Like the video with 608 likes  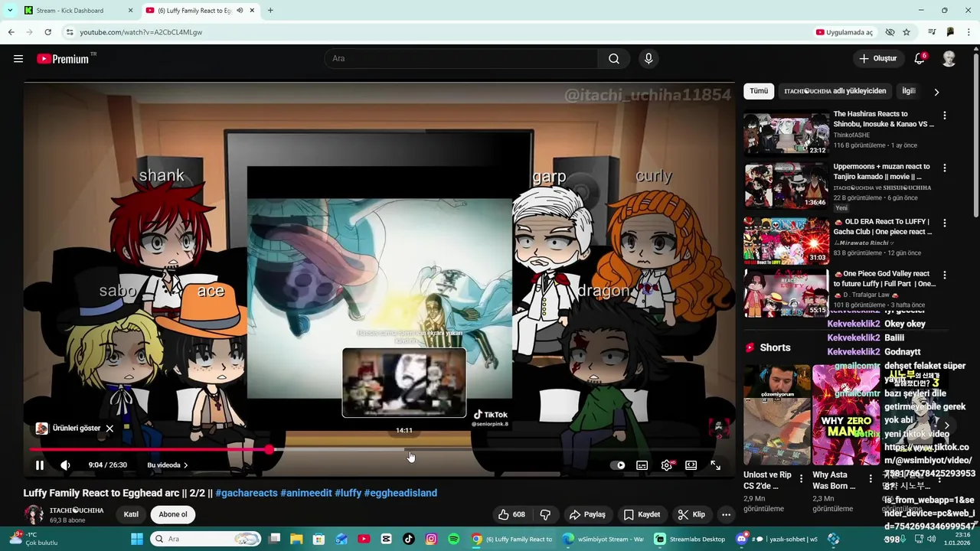click(511, 514)
